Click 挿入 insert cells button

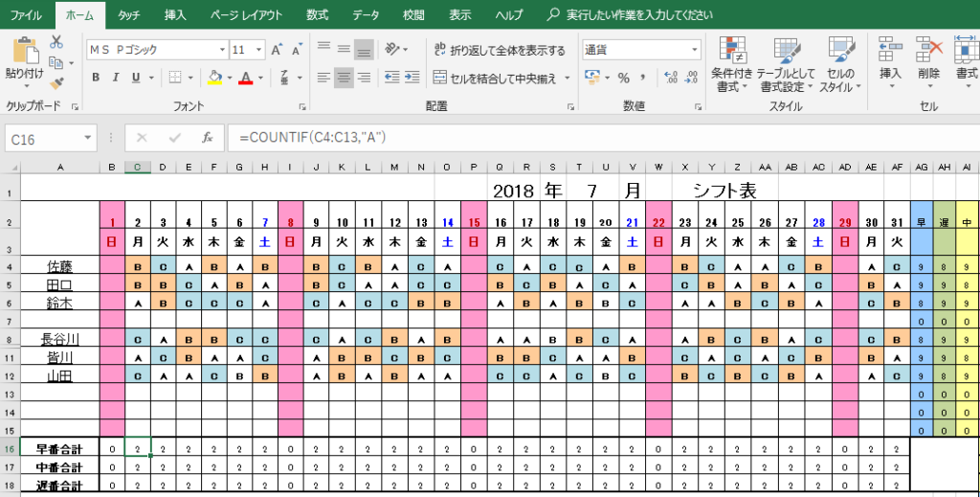891,64
